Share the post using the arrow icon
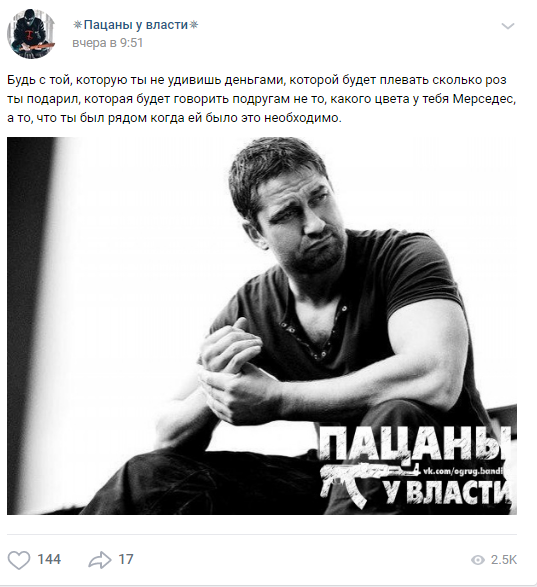Image resolution: width=537 pixels, height=587 pixels. (100, 560)
